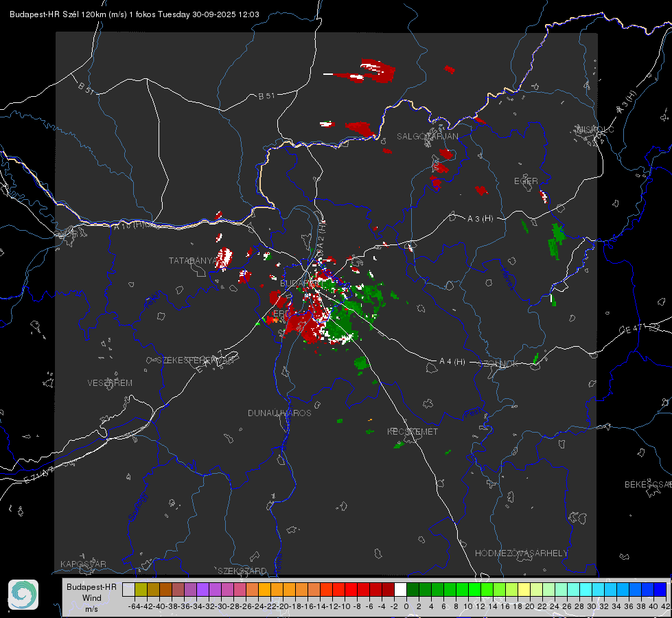Screen dimensions: 672x618
Task: Pick the cyan swatch between 28 and 30
Action: pos(586,589)
